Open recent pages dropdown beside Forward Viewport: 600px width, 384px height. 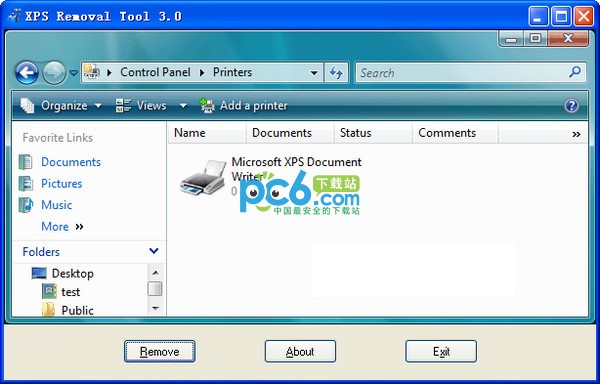tap(73, 73)
